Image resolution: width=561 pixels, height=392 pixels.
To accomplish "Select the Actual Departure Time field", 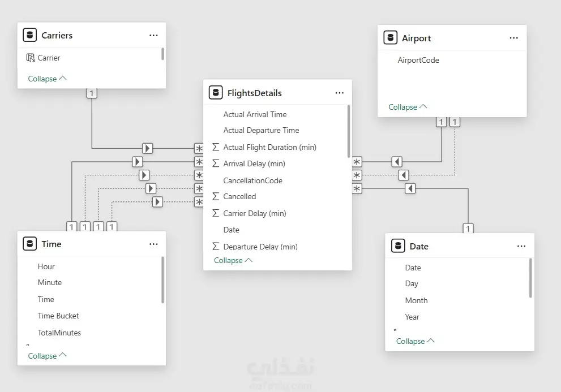I will coord(261,130).
